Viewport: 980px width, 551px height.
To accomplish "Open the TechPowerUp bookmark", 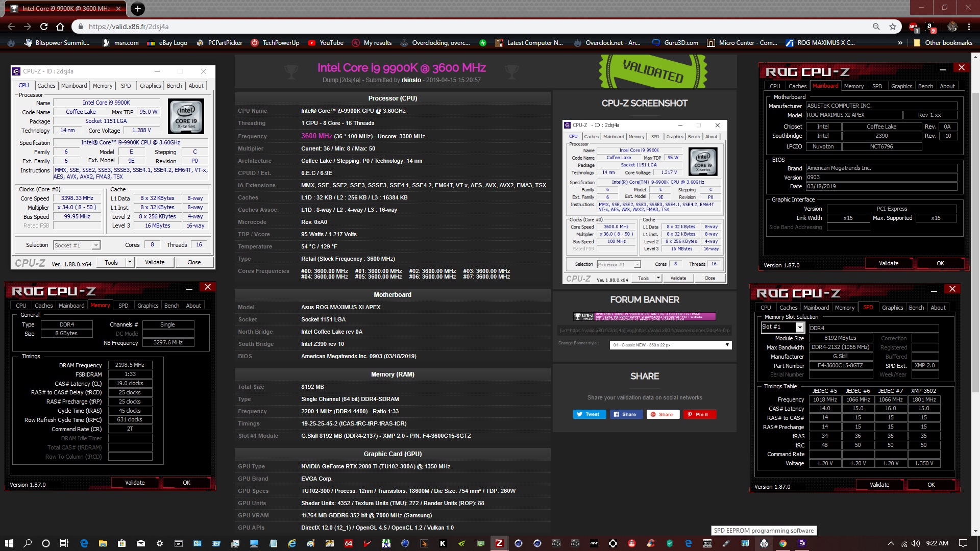I will point(275,43).
